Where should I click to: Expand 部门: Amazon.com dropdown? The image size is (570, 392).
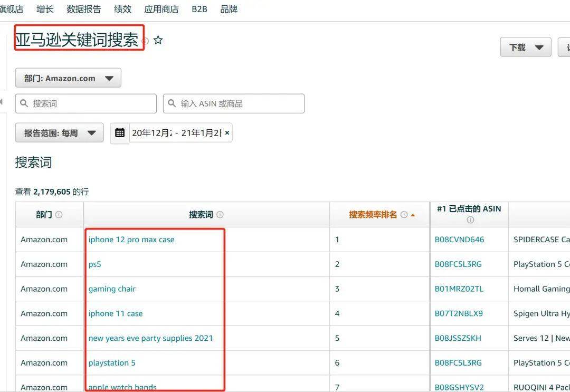click(68, 78)
